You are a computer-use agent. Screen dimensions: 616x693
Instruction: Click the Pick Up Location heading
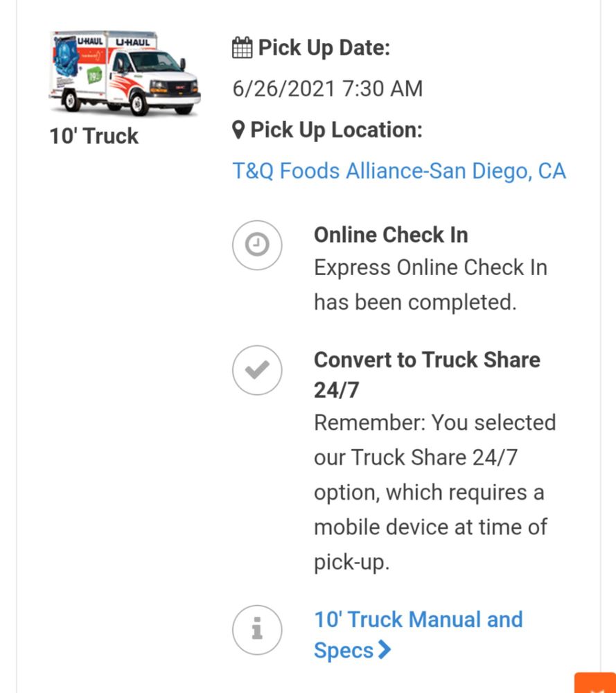pyautogui.click(x=336, y=130)
